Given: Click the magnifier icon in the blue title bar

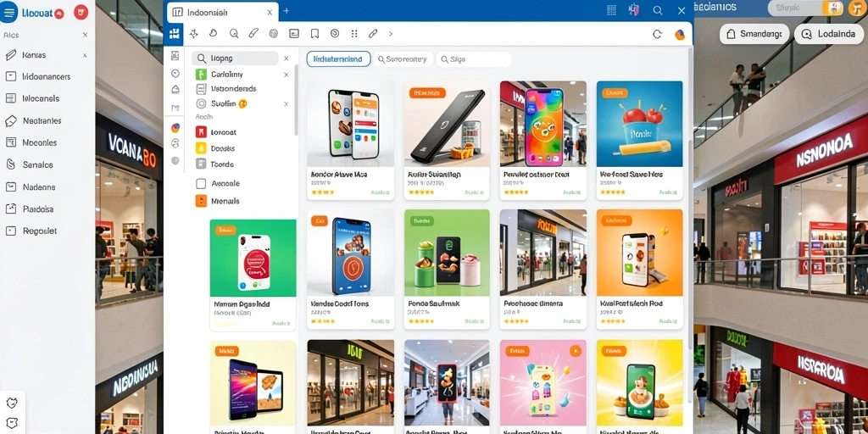Looking at the screenshot, I should pos(657,10).
